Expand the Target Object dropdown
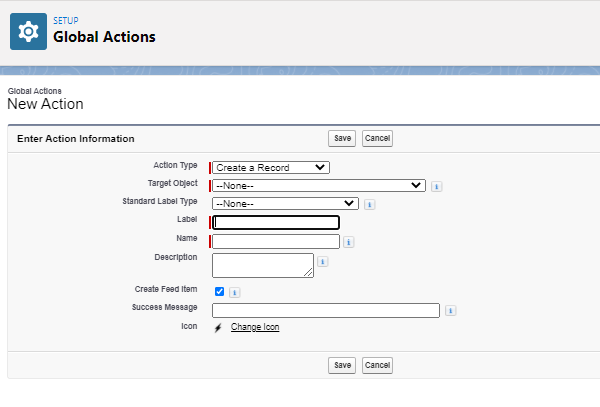This screenshot has width=600, height=407. click(x=319, y=185)
